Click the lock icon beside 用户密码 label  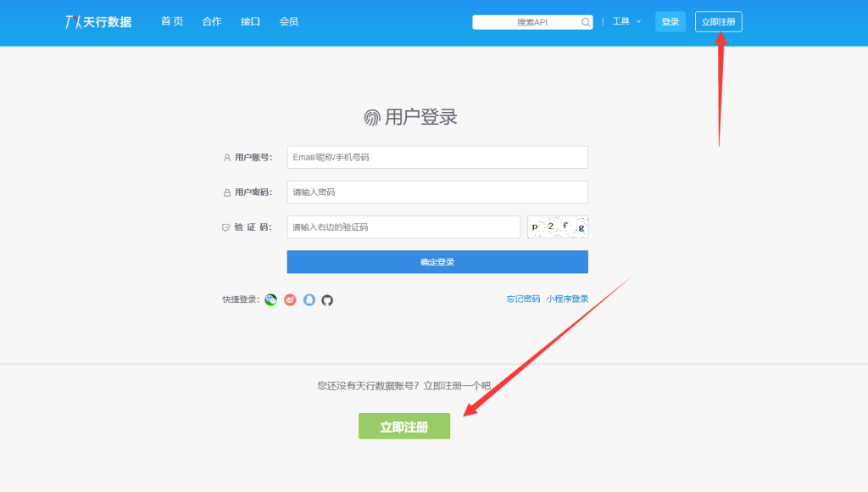click(x=226, y=192)
